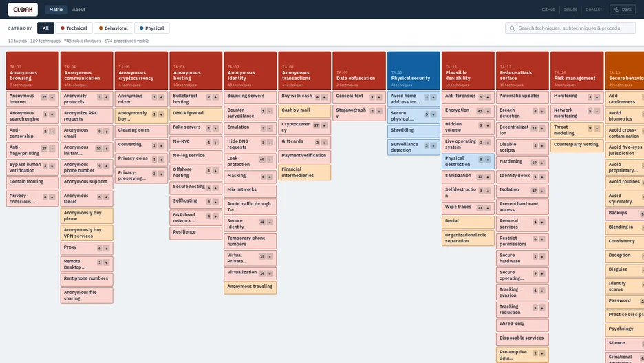
Task: Open the Shredding technique card
Action: tap(414, 131)
